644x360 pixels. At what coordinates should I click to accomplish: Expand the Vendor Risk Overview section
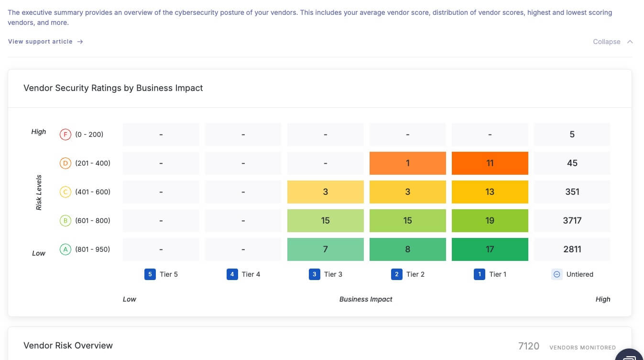coord(68,345)
